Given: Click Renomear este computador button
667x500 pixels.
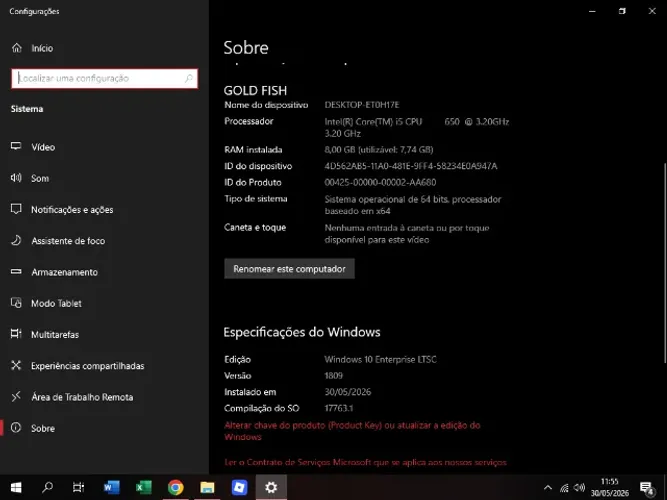Looking at the screenshot, I should 289,269.
